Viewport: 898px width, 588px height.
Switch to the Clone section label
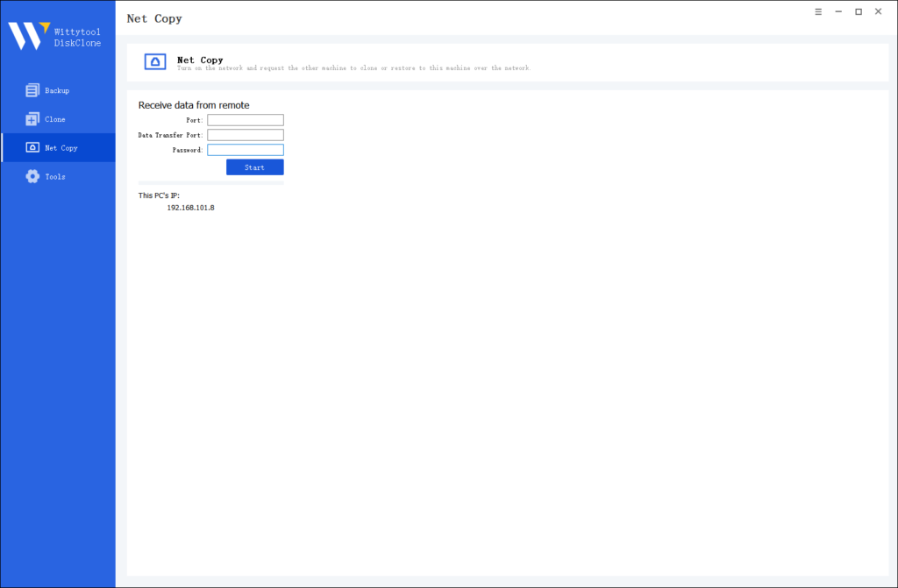pyautogui.click(x=55, y=119)
